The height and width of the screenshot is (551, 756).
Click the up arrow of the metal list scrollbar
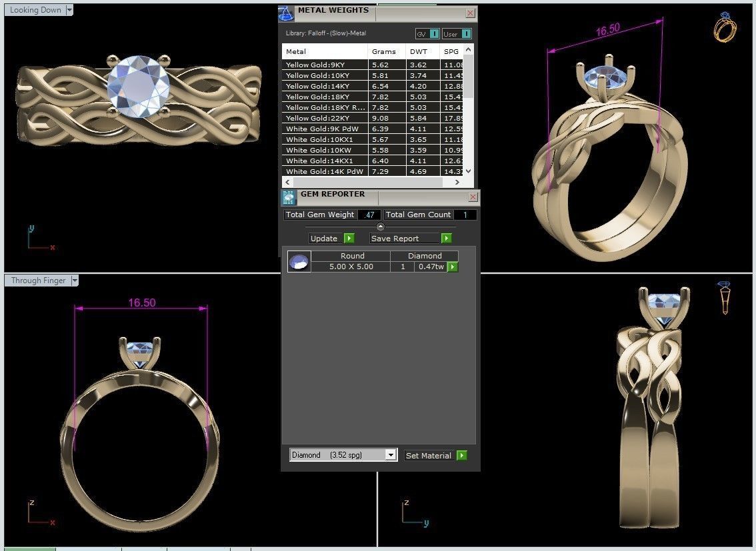coord(468,49)
